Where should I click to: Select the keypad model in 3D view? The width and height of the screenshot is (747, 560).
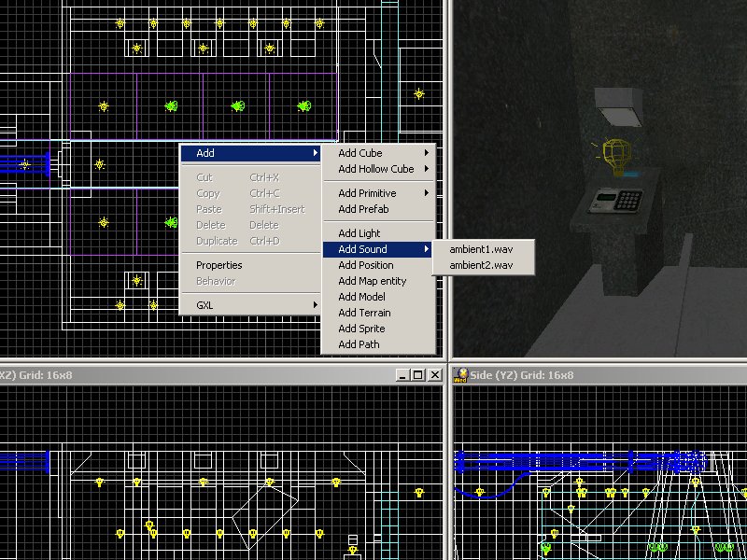click(617, 201)
